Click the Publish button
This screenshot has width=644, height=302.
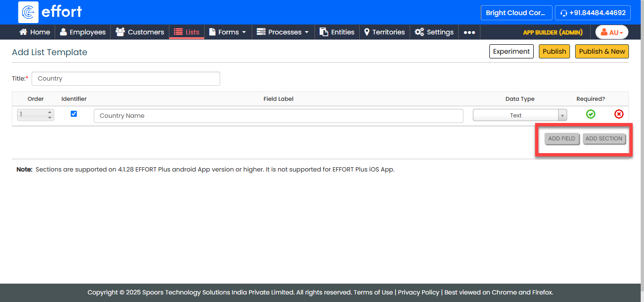[x=554, y=51]
